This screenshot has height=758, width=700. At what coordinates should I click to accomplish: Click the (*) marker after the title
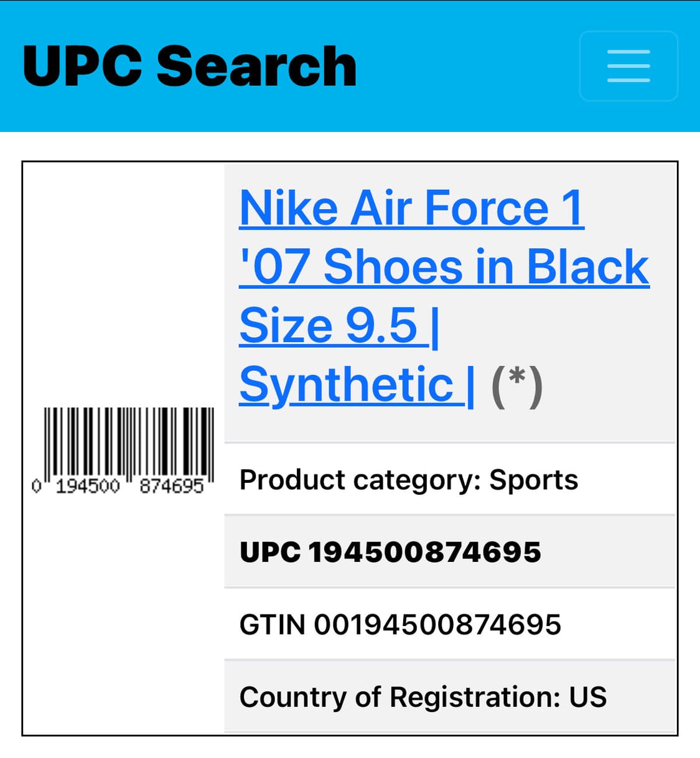pos(517,386)
